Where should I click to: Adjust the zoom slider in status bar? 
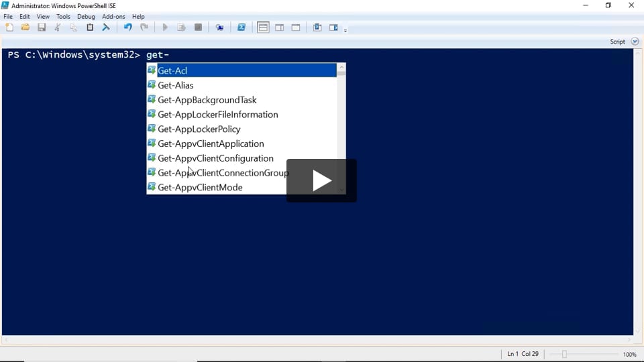pyautogui.click(x=564, y=354)
